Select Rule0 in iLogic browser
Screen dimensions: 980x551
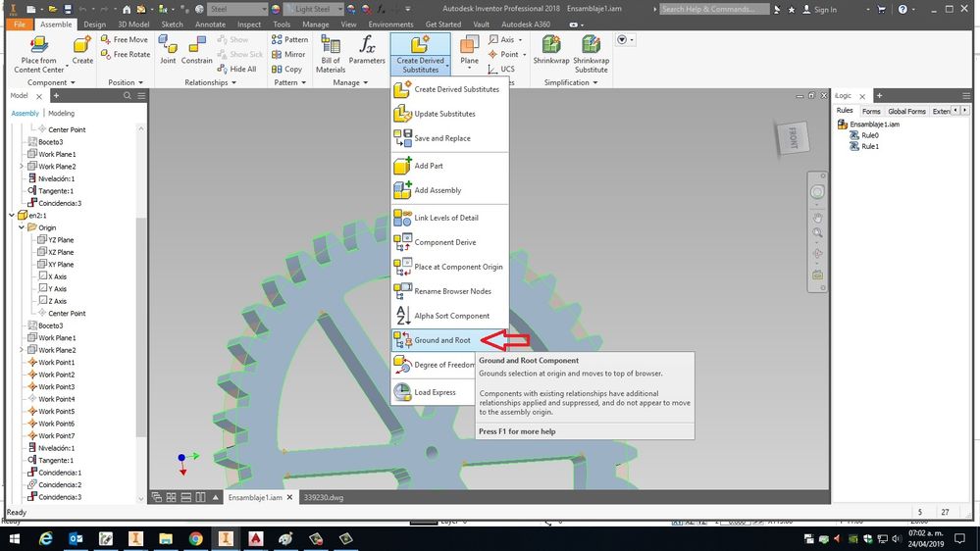tap(863, 135)
